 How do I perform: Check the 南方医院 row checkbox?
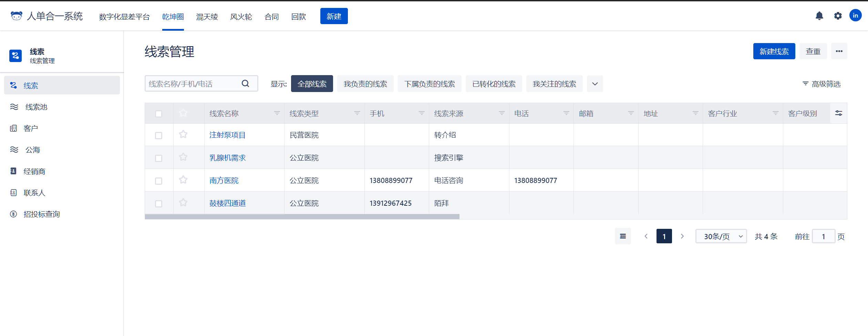tap(158, 181)
